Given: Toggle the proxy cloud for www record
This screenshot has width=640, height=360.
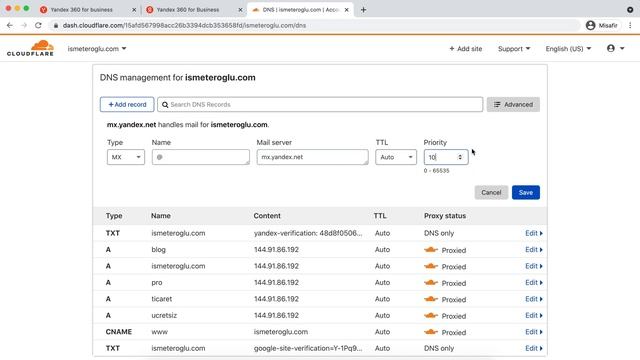Looking at the screenshot, I should (431, 332).
